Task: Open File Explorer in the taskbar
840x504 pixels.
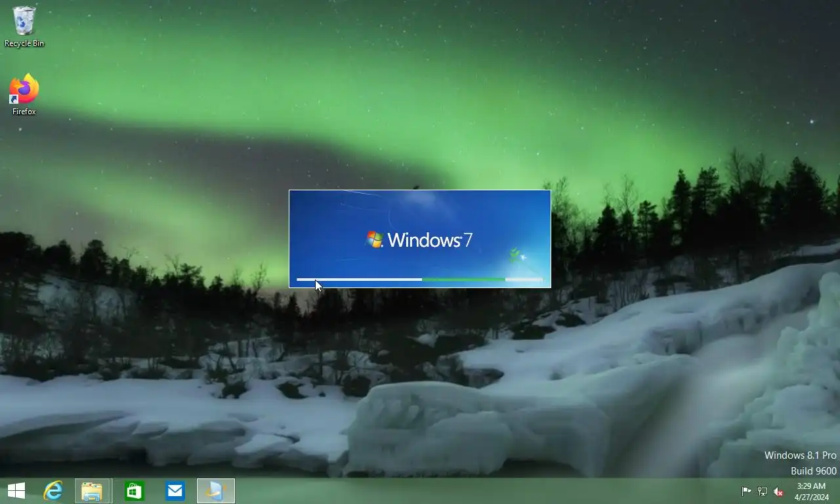Action: 93,491
